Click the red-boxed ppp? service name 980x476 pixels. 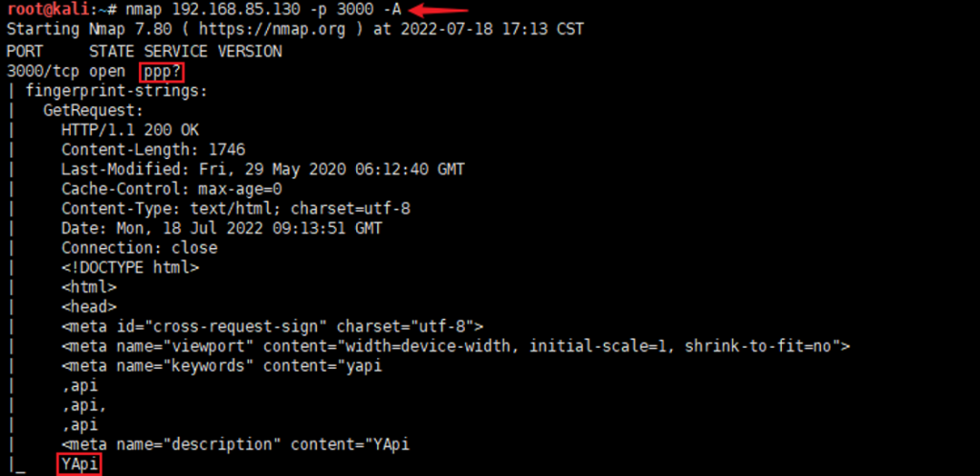pos(162,72)
